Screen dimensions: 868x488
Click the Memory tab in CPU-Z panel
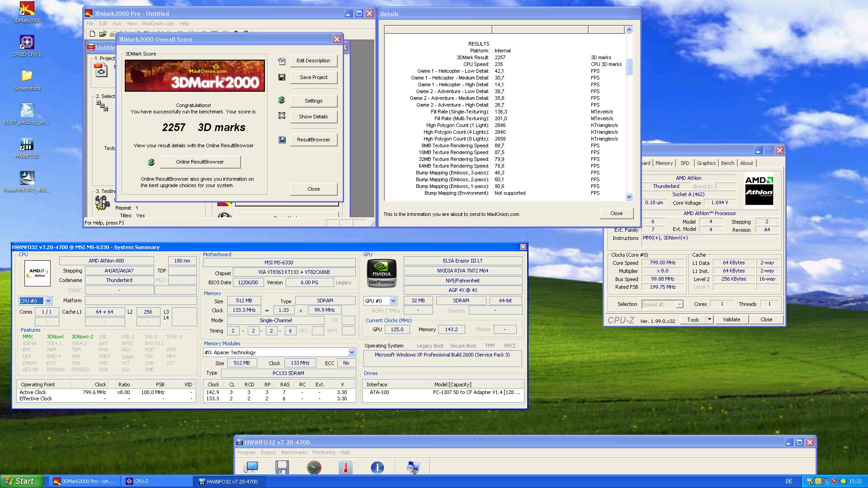pos(664,163)
